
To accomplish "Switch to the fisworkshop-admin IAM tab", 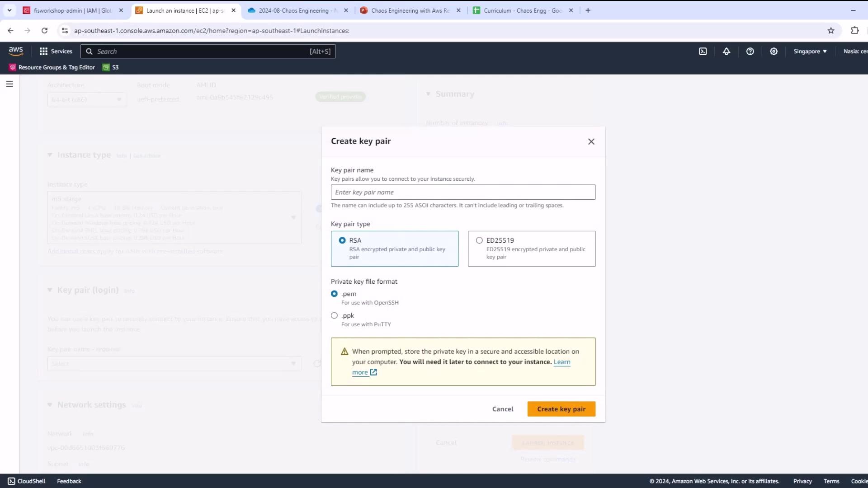I will click(x=72, y=10).
